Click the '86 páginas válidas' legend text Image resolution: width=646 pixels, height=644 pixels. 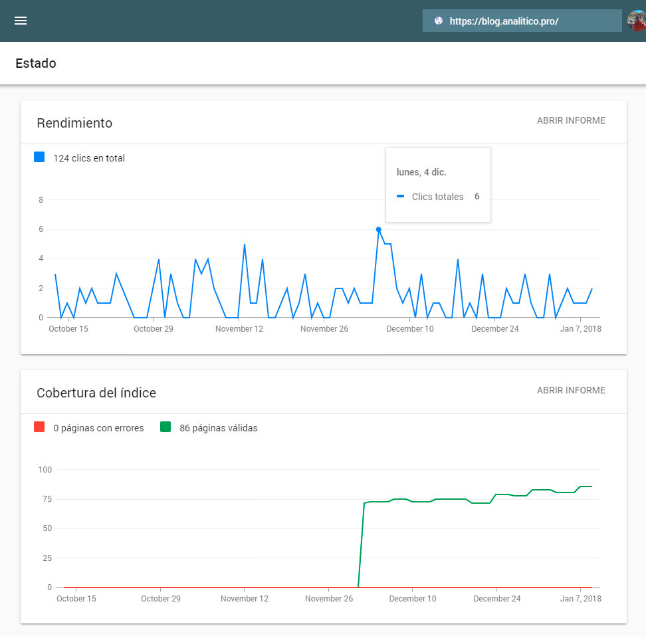pyautogui.click(x=219, y=428)
